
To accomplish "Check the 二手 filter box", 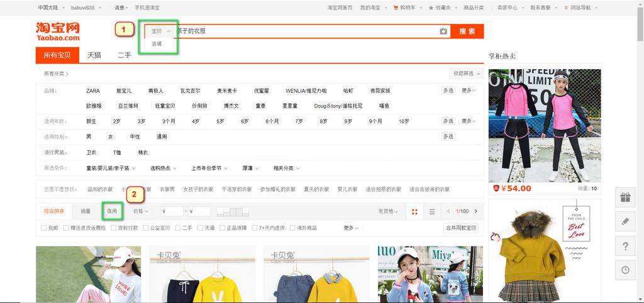I will point(178,228).
